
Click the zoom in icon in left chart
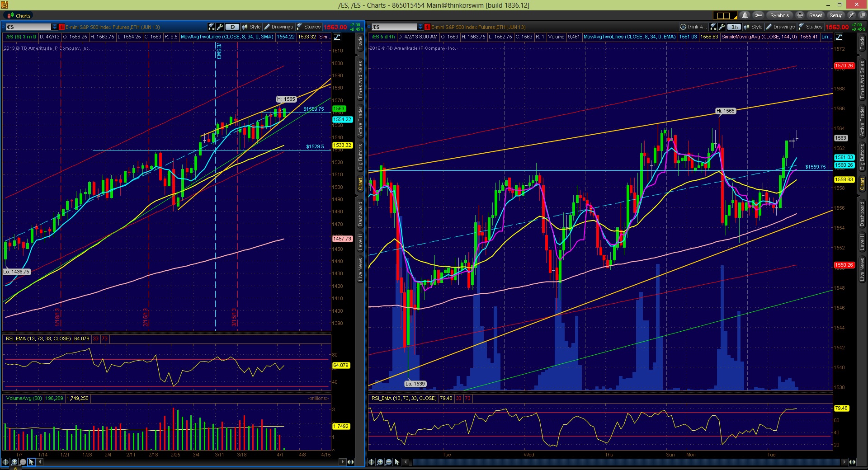14,462
